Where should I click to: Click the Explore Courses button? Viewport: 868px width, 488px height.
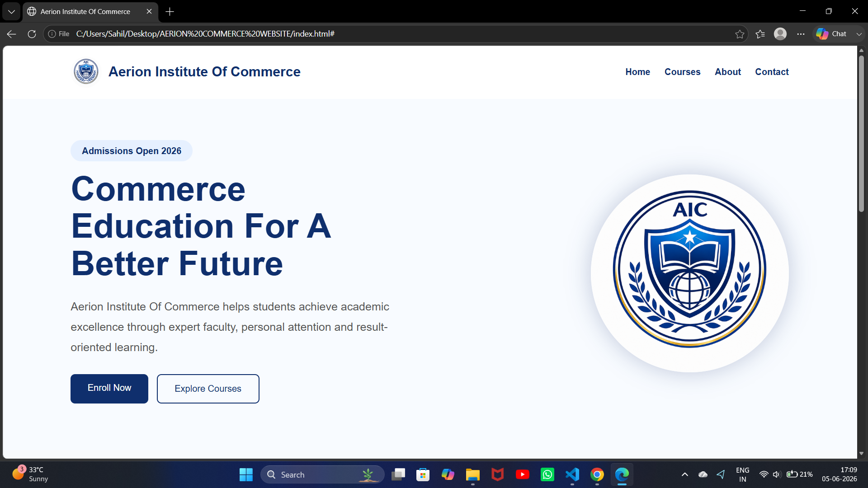coord(208,389)
